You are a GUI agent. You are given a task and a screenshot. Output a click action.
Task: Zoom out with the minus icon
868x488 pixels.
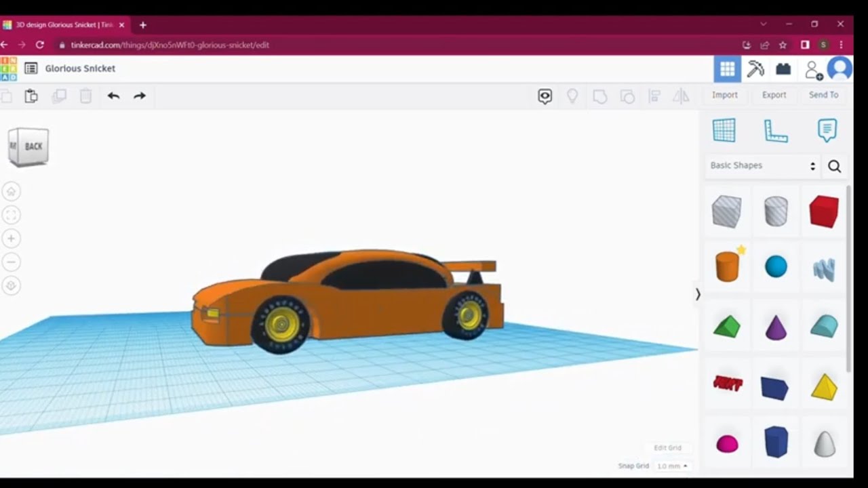[x=11, y=262]
